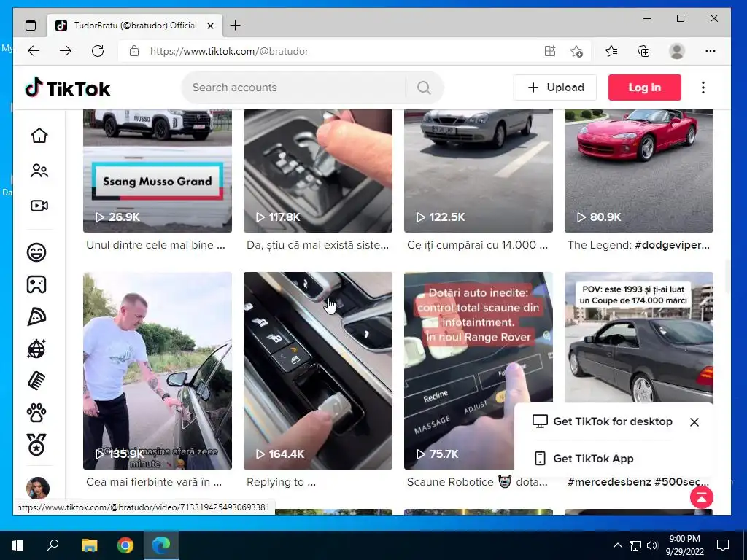Click Get TikTok for desktop
The width and height of the screenshot is (747, 560).
tap(603, 421)
